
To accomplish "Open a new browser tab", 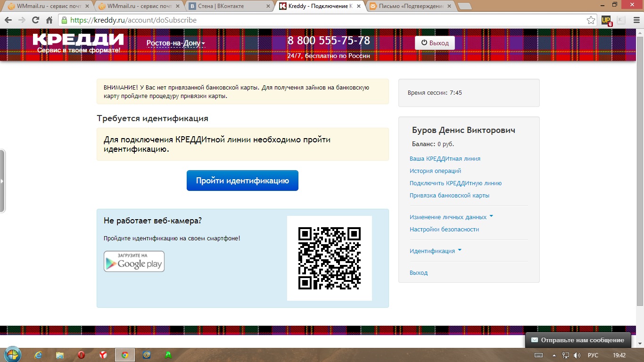I will (x=465, y=7).
